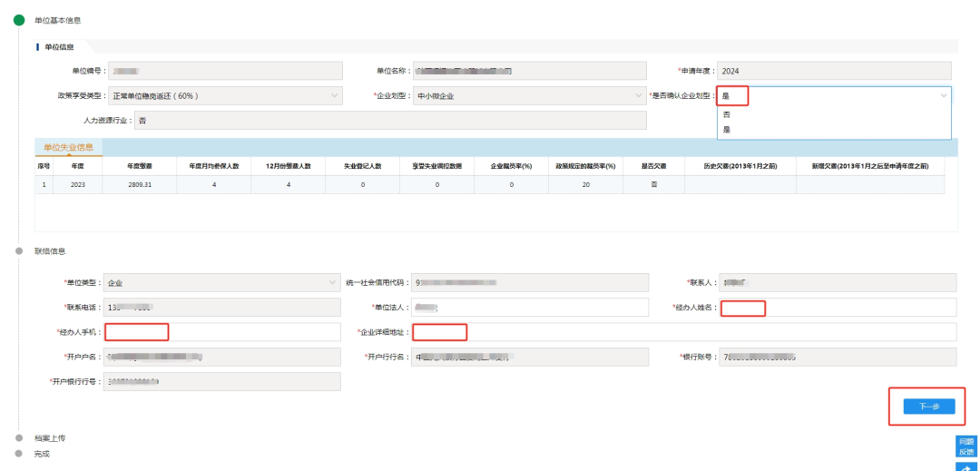The width and height of the screenshot is (980, 471).
Task: Click the scroll-to-top arrow icon
Action: pos(966,466)
